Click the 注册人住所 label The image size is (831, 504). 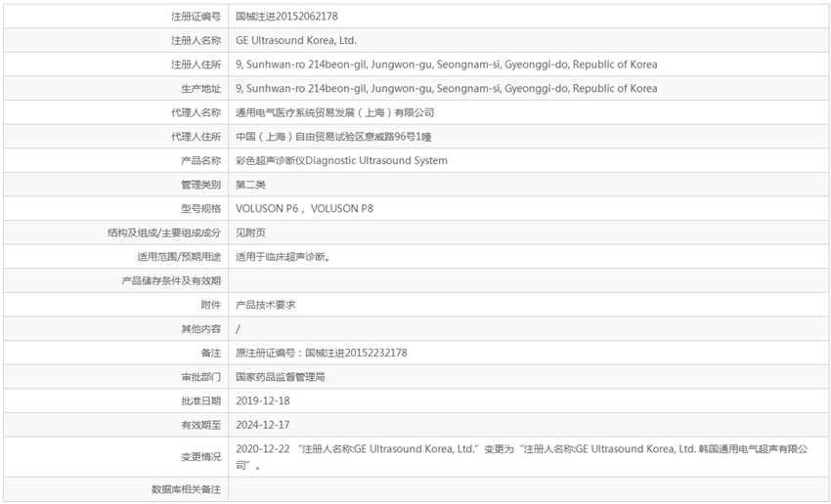pyautogui.click(x=196, y=64)
